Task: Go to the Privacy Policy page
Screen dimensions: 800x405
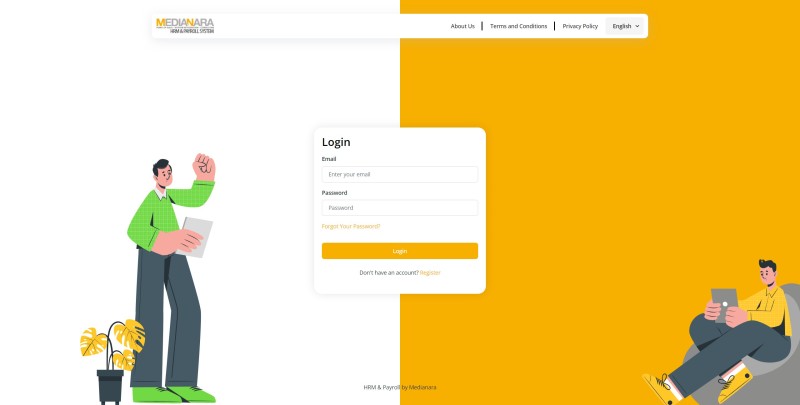Action: (x=580, y=26)
